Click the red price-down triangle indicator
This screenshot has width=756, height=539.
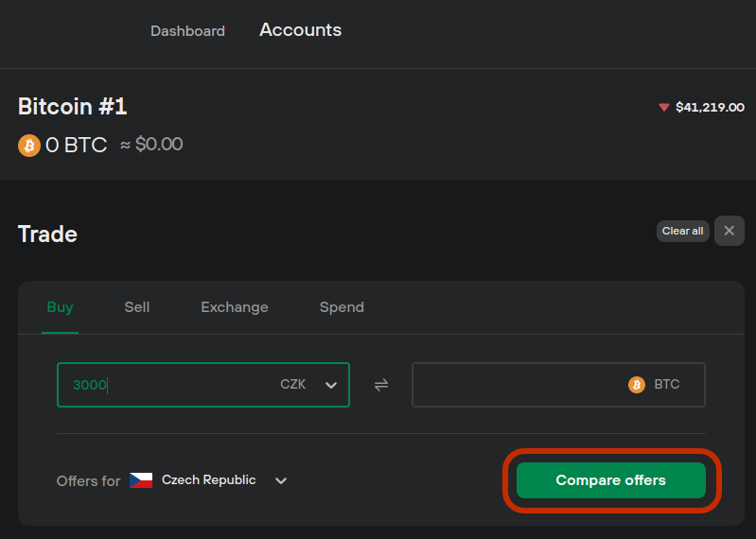(664, 108)
